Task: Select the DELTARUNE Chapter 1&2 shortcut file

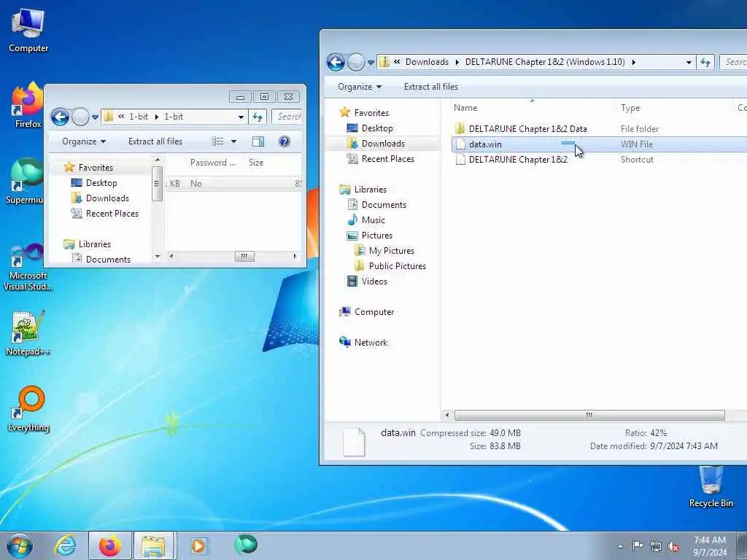Action: pyautogui.click(x=518, y=160)
